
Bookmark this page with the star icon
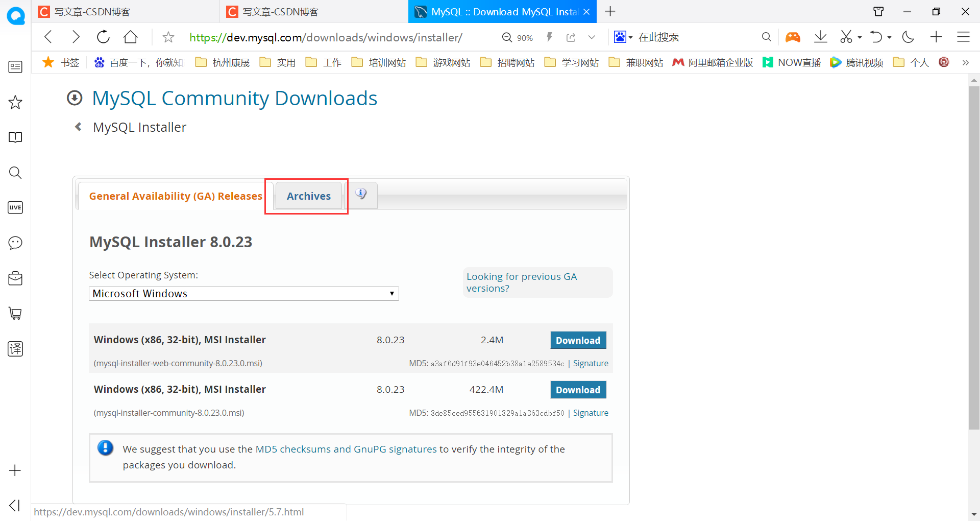168,37
